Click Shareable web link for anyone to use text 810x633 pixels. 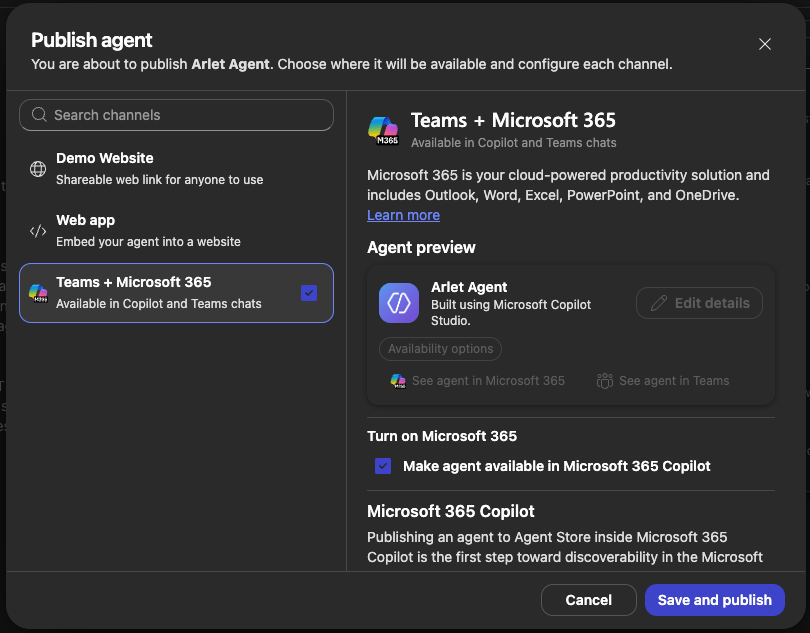click(160, 180)
